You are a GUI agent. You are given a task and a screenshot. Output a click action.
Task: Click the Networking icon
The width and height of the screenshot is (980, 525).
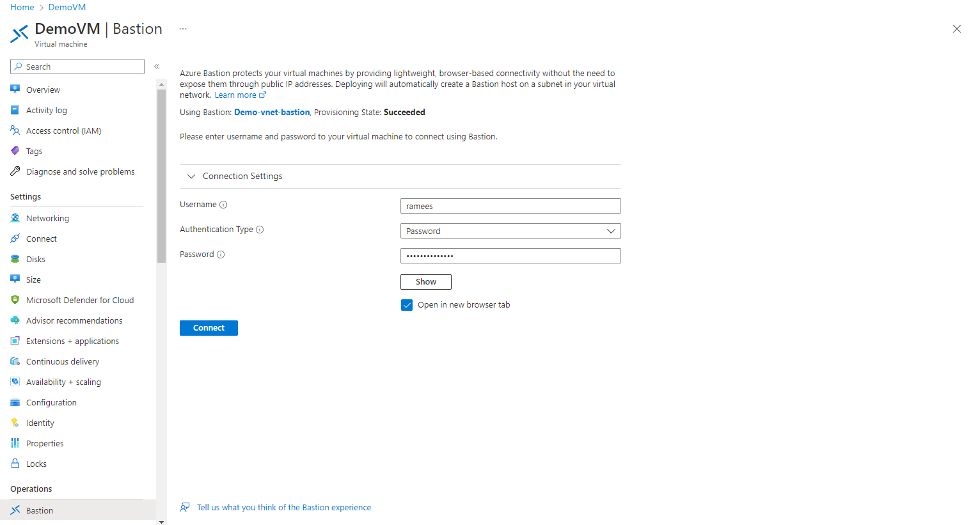(15, 218)
